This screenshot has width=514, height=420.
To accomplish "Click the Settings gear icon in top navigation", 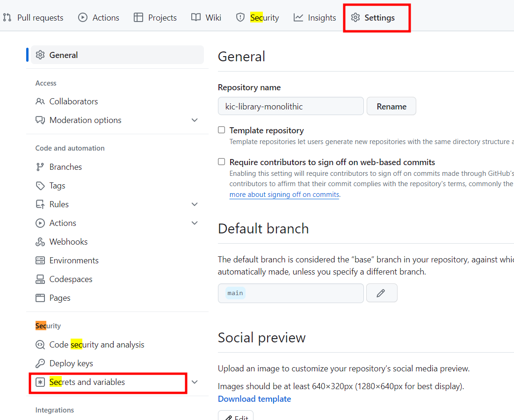I will [355, 17].
